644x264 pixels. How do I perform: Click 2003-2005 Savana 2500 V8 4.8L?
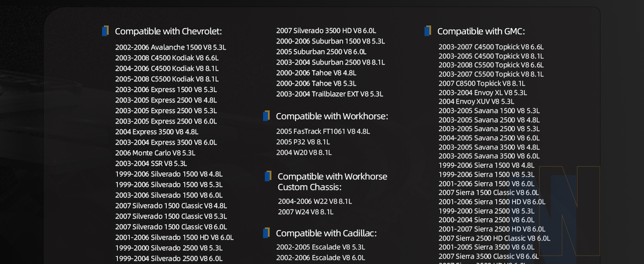[x=489, y=120]
